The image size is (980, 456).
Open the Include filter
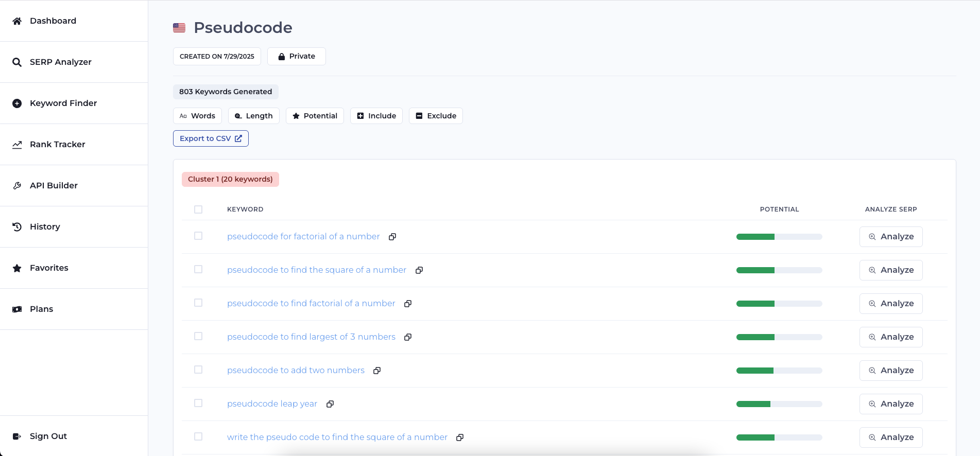(x=376, y=116)
